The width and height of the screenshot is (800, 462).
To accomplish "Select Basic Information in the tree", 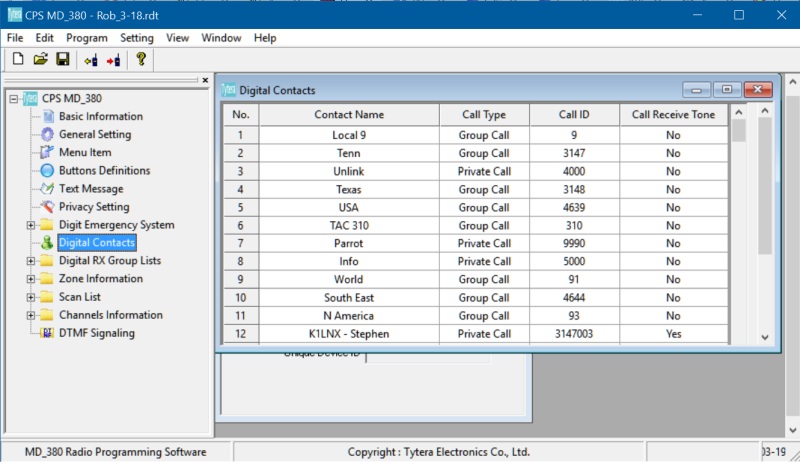I will pos(101,116).
